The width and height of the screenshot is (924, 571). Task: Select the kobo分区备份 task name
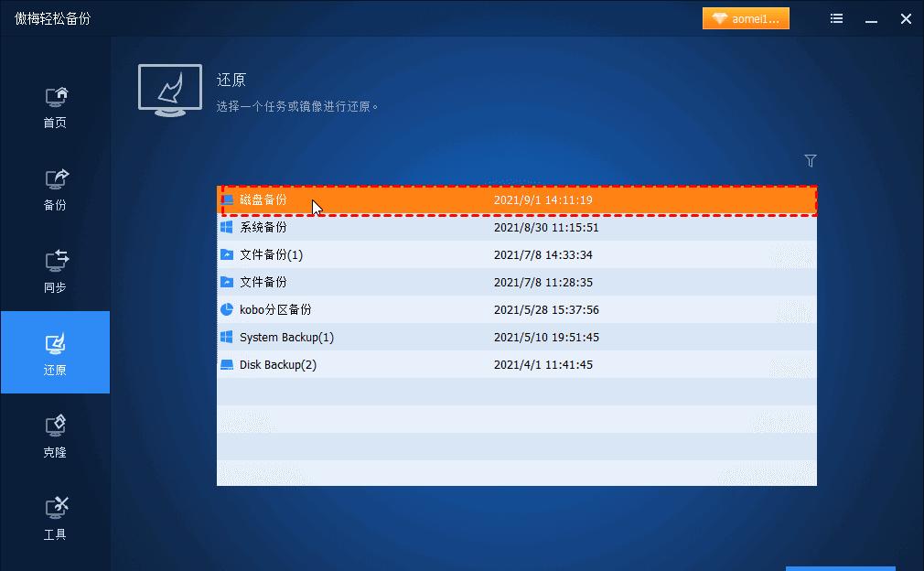275,309
